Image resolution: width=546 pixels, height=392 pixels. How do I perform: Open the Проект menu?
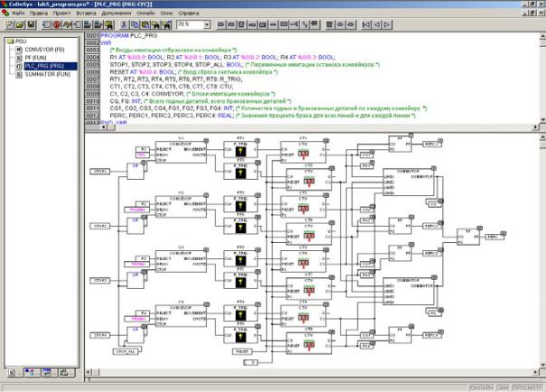click(62, 14)
